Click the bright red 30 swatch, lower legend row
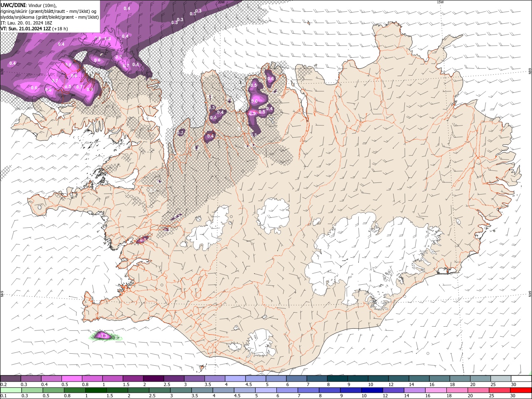Image resolution: width=532 pixels, height=399 pixels. coord(520,390)
